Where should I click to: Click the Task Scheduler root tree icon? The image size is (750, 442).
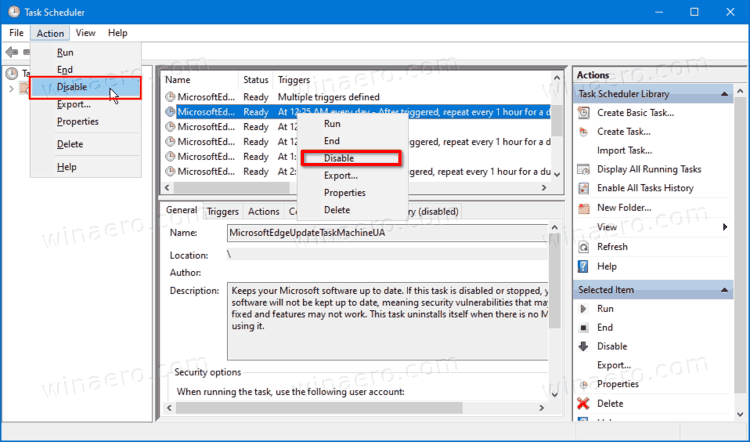point(11,73)
